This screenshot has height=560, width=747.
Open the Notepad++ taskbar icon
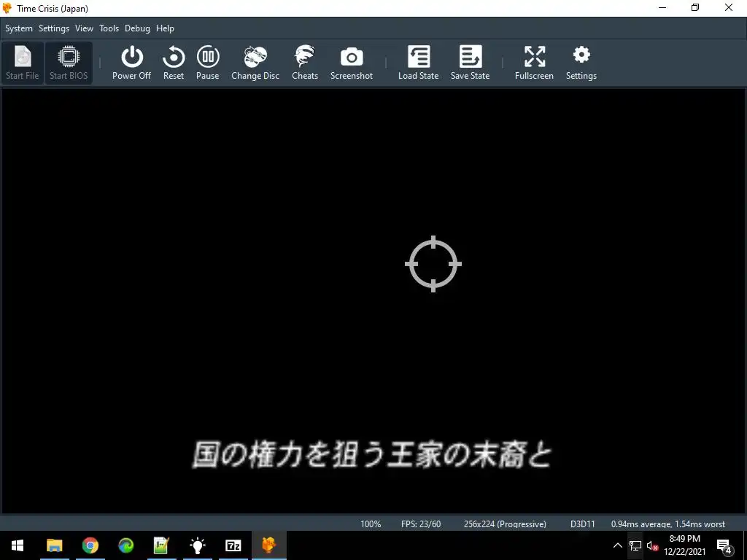[161, 545]
